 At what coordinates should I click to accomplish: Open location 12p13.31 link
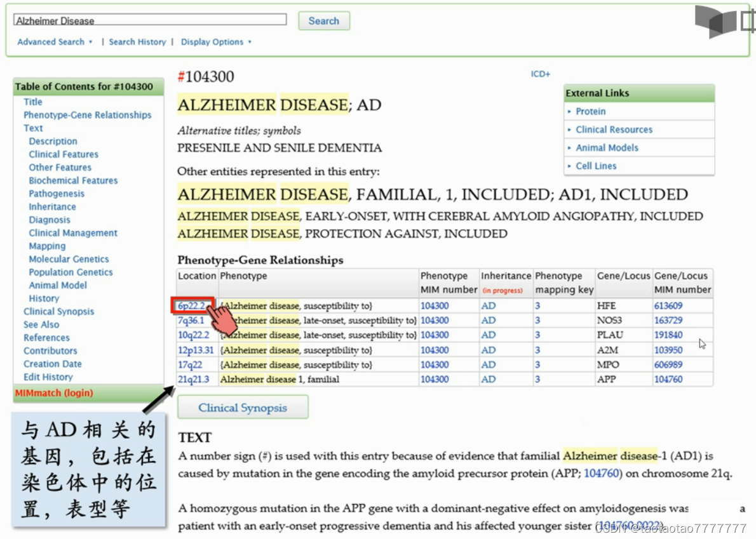pos(196,350)
